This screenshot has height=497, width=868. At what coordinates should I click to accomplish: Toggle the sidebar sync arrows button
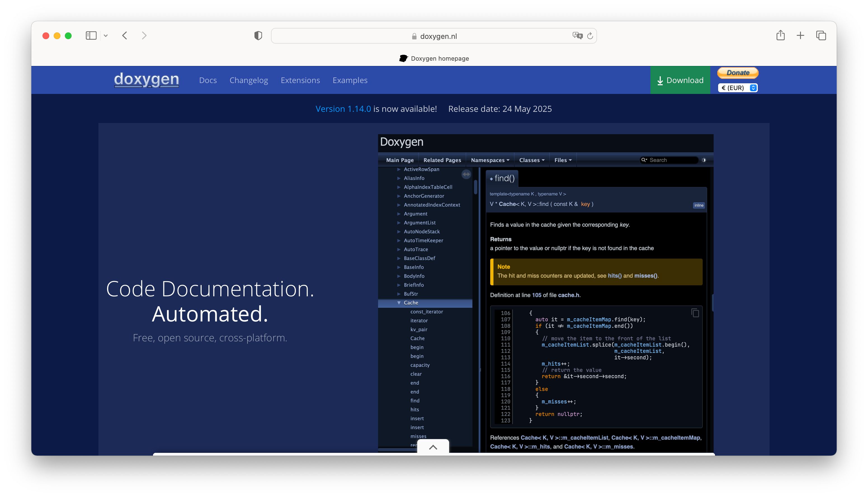466,174
